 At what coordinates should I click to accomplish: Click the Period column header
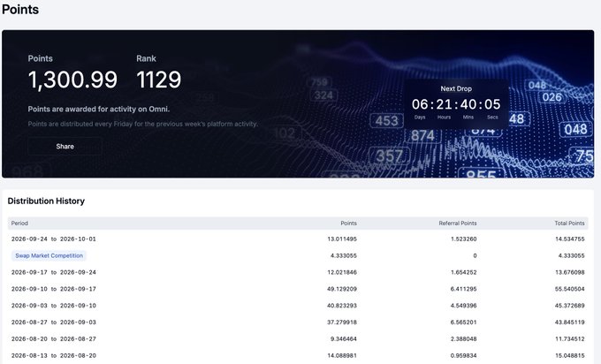[x=19, y=223]
